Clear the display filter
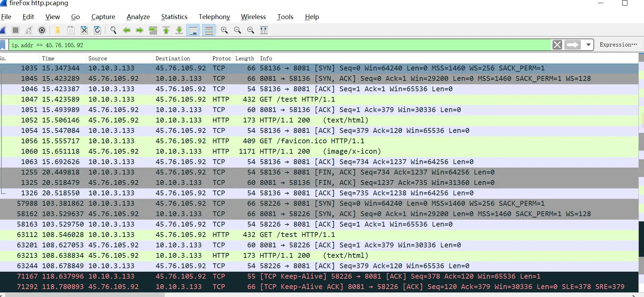This screenshot has width=644, height=297. pos(557,45)
